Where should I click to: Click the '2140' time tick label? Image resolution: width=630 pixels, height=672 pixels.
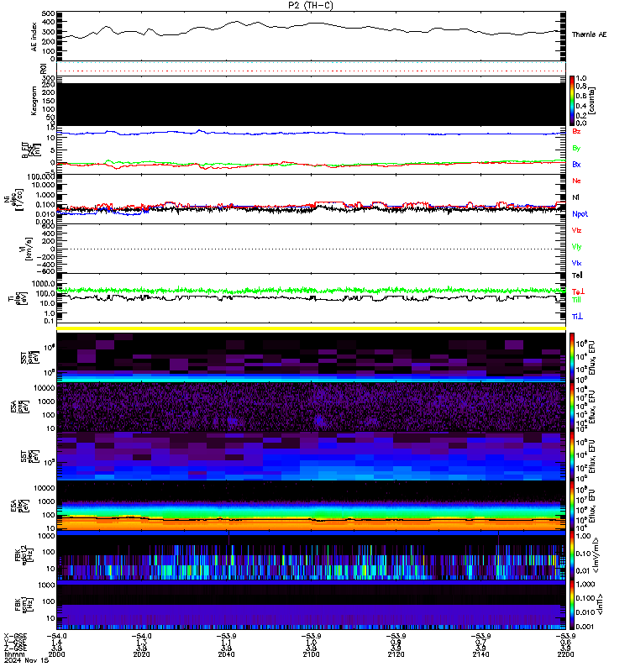480,654
